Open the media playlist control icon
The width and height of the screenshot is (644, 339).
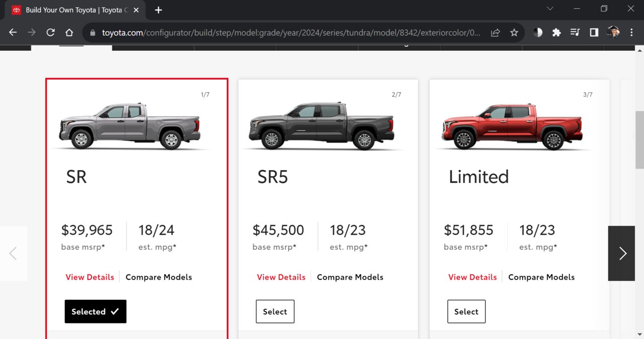[575, 32]
